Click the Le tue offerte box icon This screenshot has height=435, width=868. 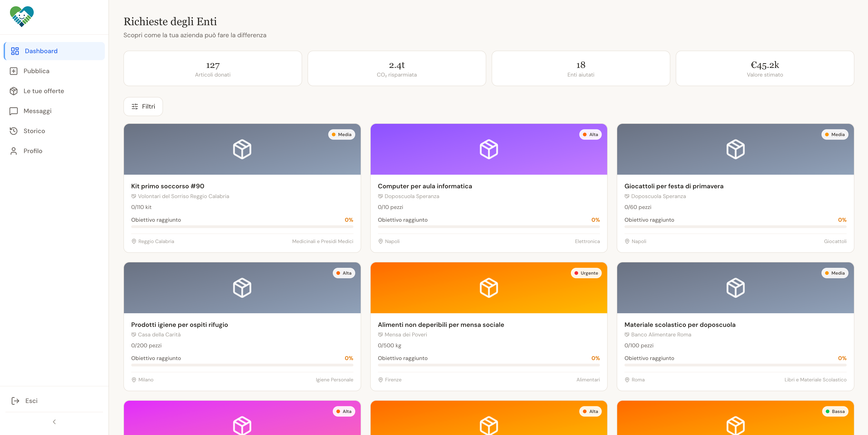pos(13,91)
